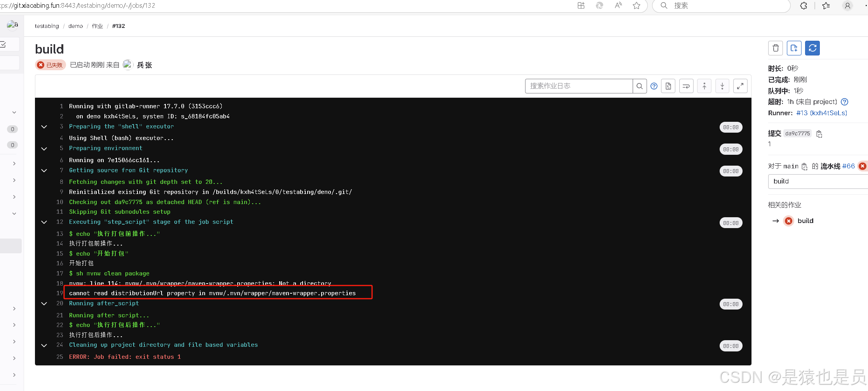Click log line "cannot read distributionUrl property"
The width and height of the screenshot is (868, 391).
[212, 293]
